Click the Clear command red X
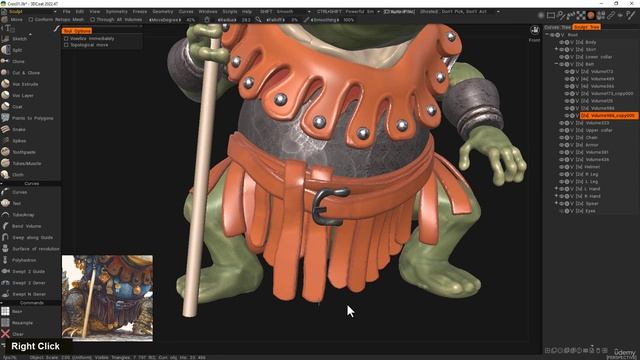Image resolution: width=640 pixels, height=360 pixels. click(5, 334)
